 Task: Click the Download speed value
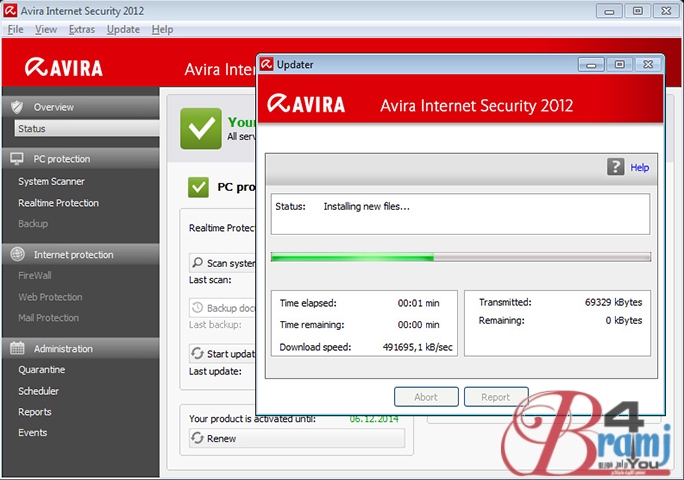click(417, 347)
